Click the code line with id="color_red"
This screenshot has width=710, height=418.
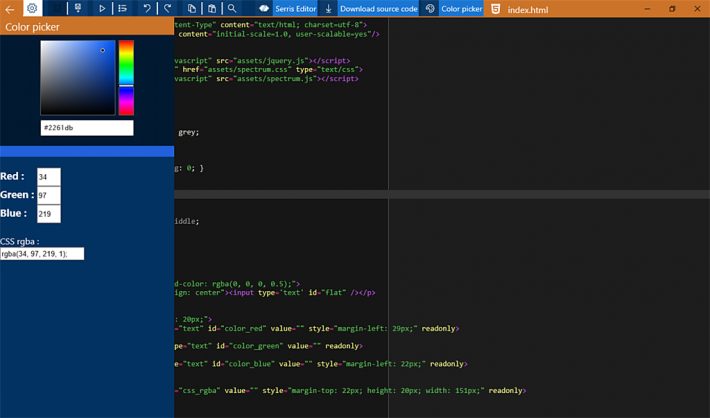(317, 328)
